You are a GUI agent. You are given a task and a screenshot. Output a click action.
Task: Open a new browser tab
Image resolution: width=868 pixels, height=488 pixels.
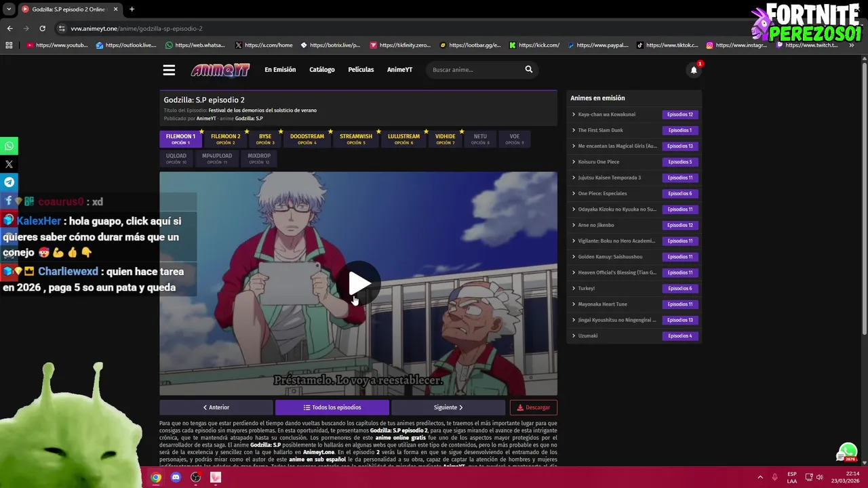[x=132, y=9]
